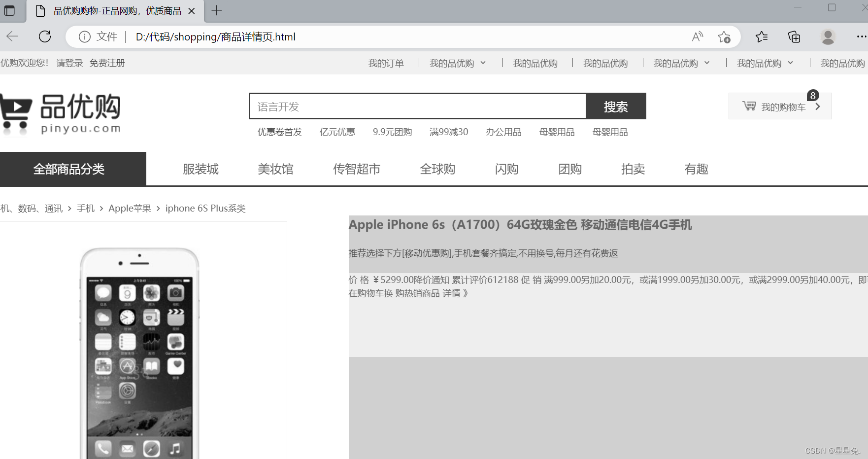
Task: Select 服装城 navigation item
Action: [200, 169]
